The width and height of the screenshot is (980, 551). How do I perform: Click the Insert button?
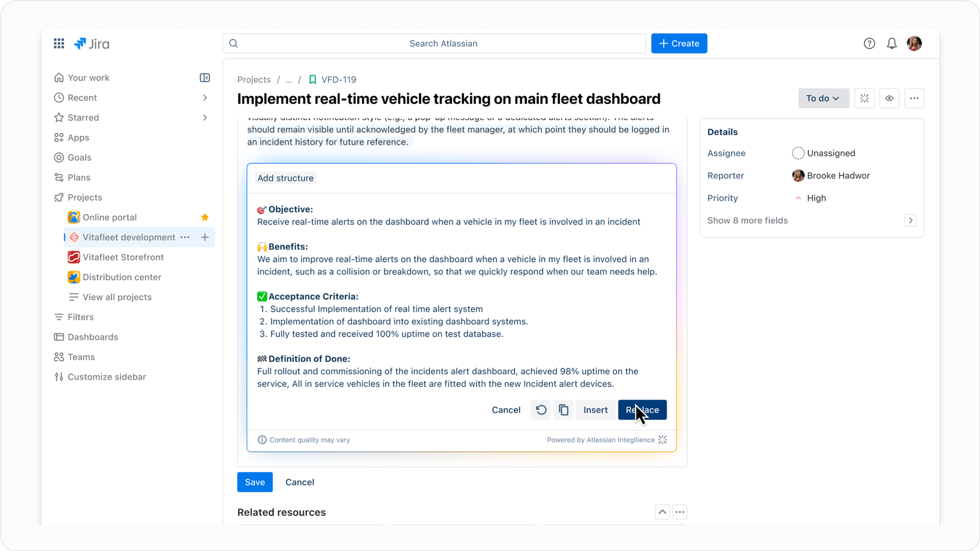(x=595, y=410)
